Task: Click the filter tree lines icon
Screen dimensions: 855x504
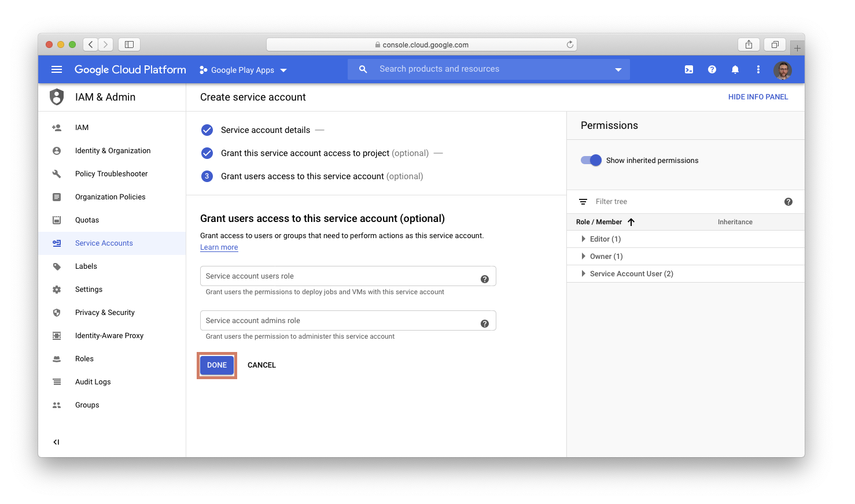Action: pyautogui.click(x=583, y=202)
